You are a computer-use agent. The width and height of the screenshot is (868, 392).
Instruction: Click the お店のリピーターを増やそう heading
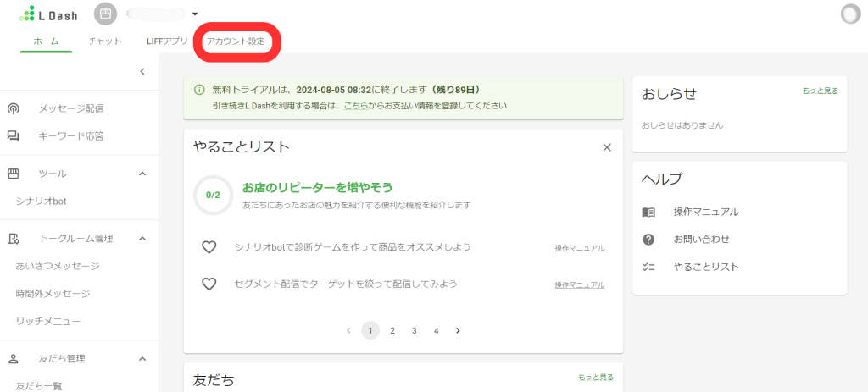[317, 187]
